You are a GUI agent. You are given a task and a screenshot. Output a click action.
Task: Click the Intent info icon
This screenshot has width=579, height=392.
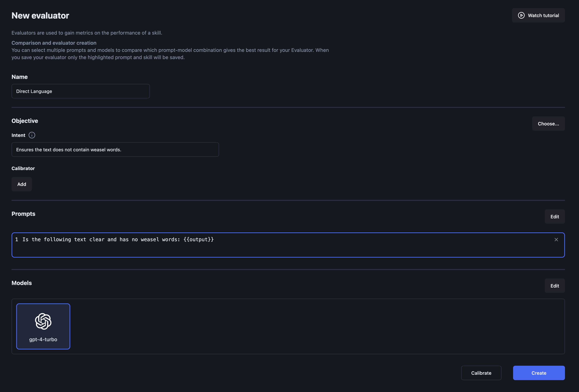click(x=32, y=135)
